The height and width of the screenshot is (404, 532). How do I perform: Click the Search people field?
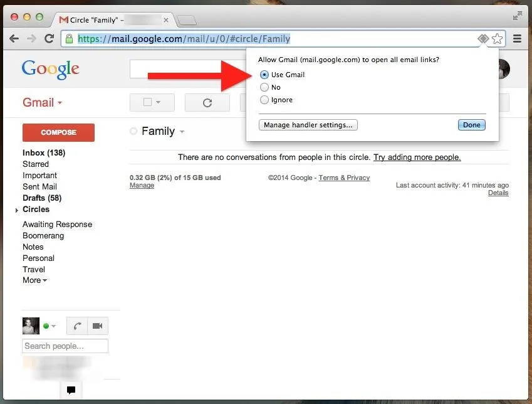point(65,346)
